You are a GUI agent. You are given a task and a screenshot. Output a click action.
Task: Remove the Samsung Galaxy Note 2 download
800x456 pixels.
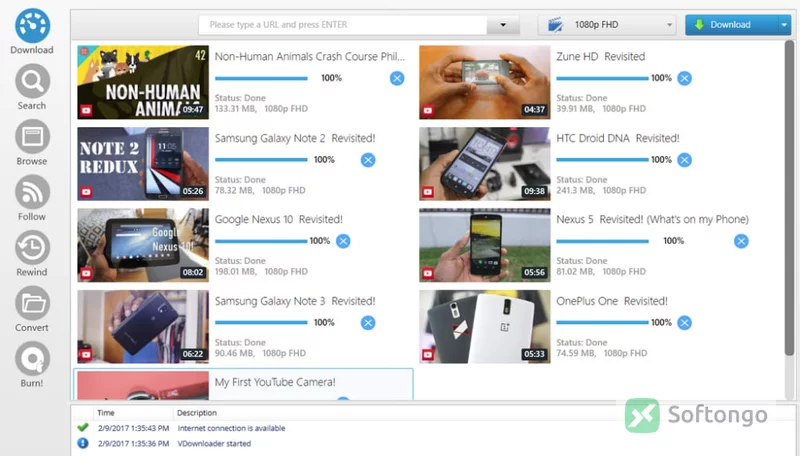[x=368, y=160]
